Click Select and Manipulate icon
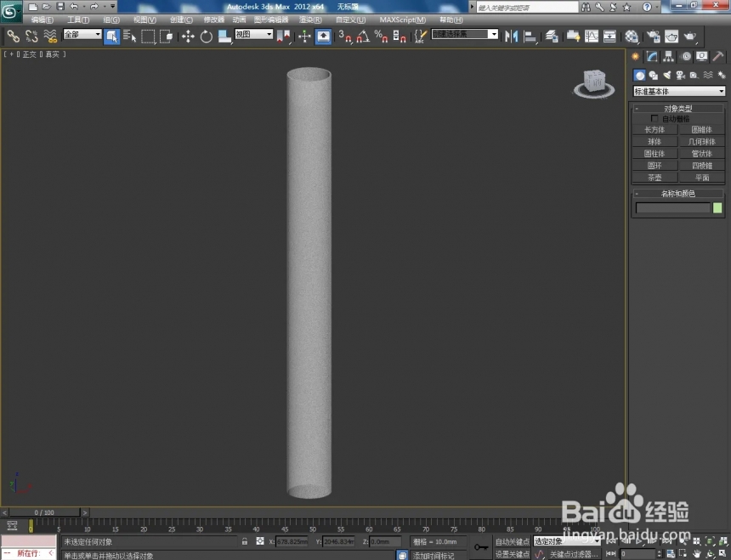Viewport: 731px width, 560px height. click(x=304, y=37)
